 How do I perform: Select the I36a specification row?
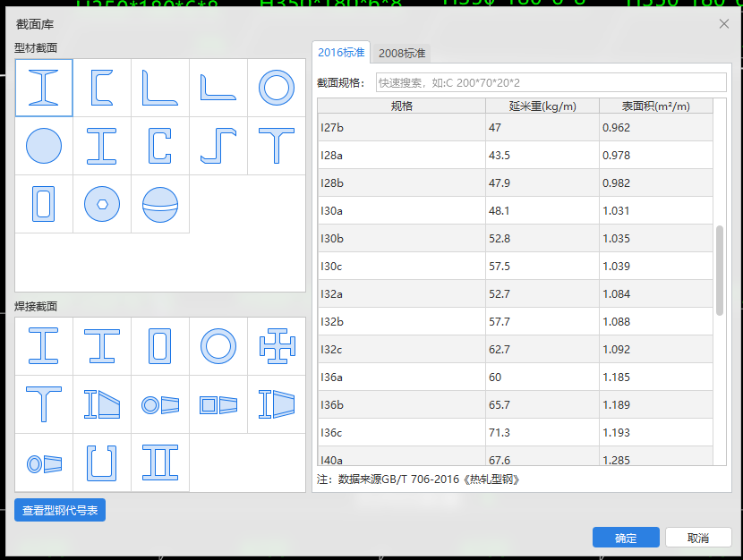[515, 377]
